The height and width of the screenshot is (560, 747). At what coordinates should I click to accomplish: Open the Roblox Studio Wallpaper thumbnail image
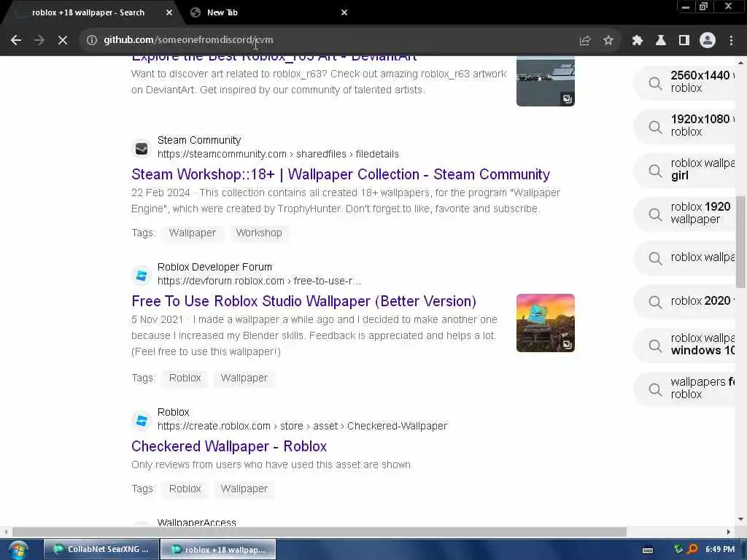point(546,323)
